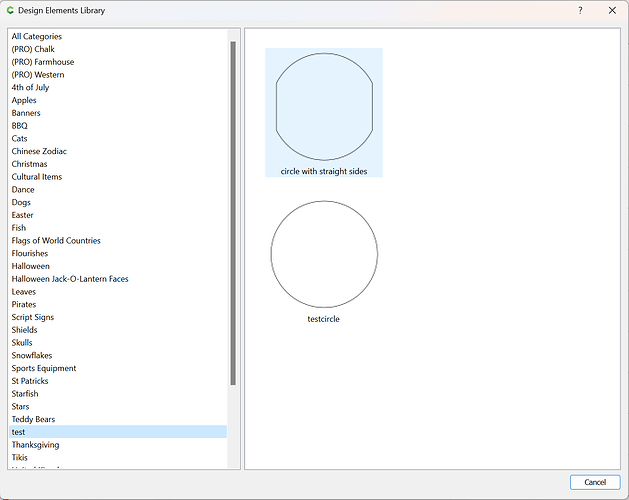Screen dimensions: 629x500
Task: Choose the Cultural Items category
Action: (x=118, y=177)
